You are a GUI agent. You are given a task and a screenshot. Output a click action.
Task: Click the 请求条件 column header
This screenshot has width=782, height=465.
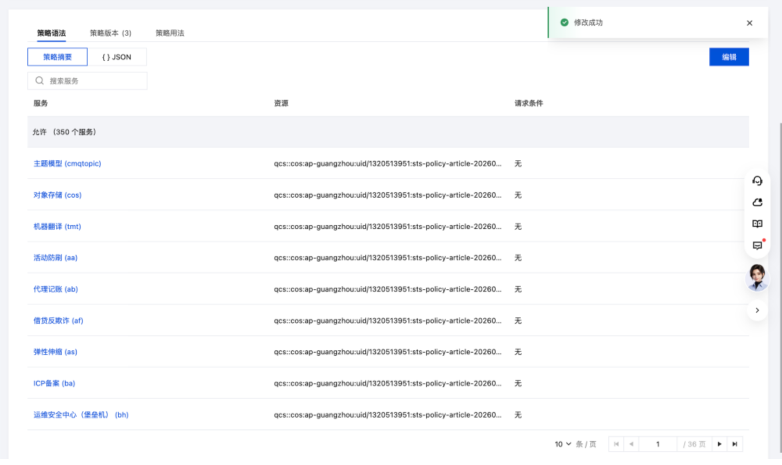click(x=529, y=103)
